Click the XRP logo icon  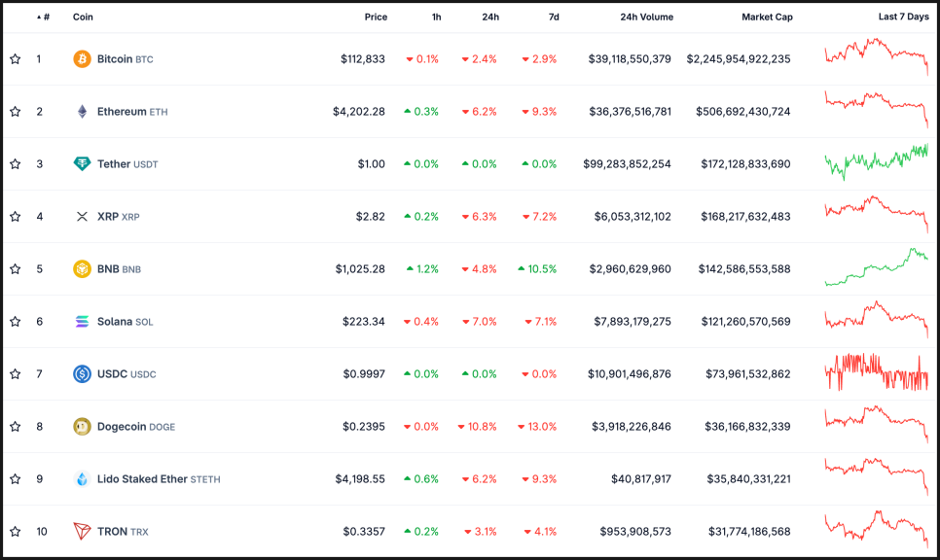coord(82,216)
